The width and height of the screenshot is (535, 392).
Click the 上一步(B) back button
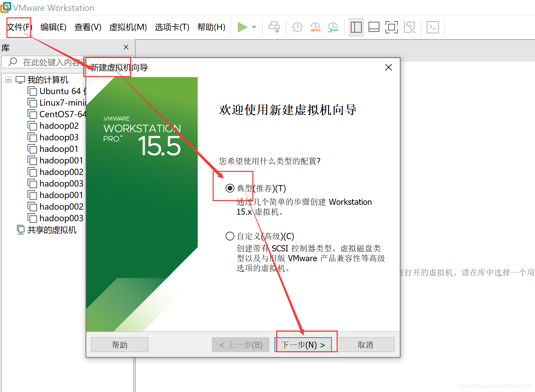click(240, 345)
